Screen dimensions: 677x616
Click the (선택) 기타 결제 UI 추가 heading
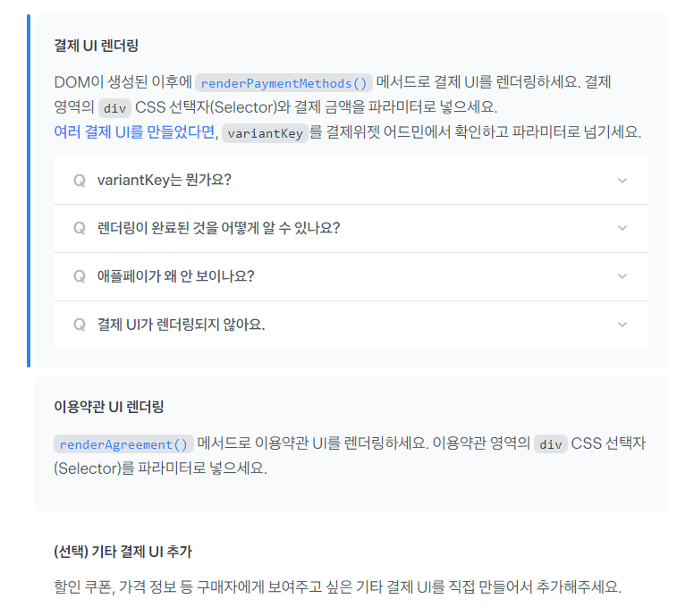(x=123, y=552)
